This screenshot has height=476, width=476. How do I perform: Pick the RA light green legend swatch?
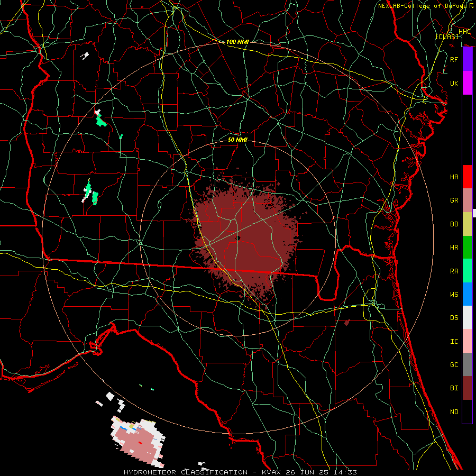pos(467,271)
